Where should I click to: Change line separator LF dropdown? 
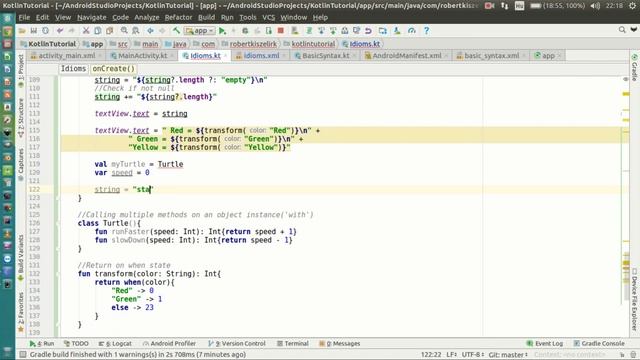click(x=451, y=355)
